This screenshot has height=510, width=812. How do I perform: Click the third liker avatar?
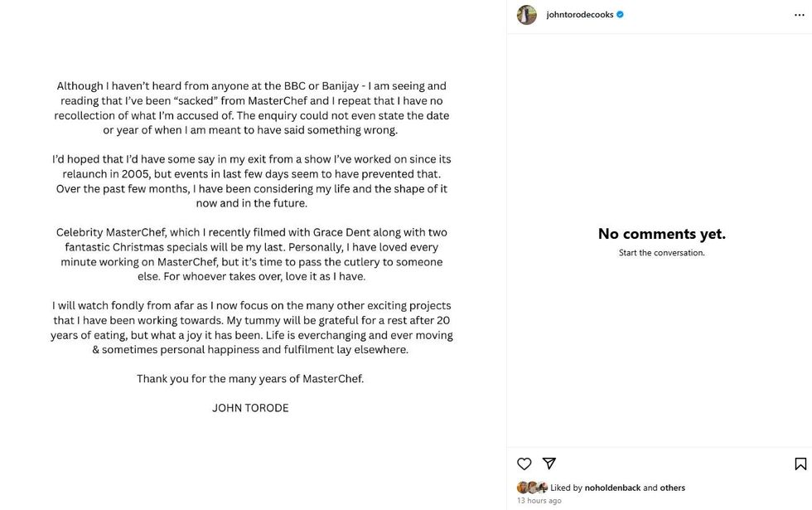point(542,488)
